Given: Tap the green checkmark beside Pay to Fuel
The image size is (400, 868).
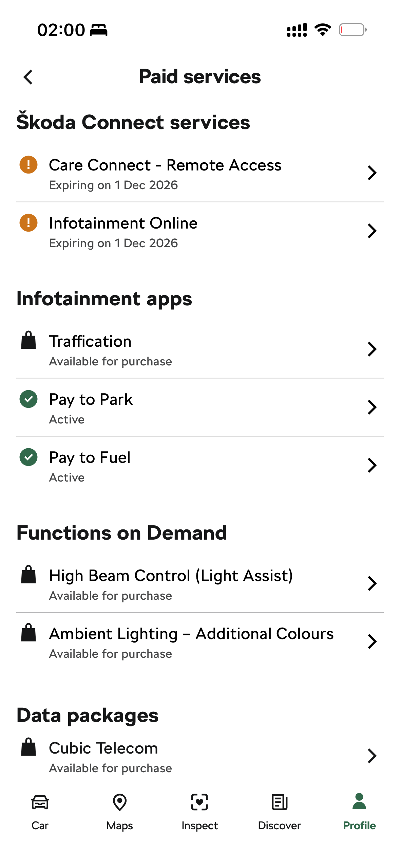Looking at the screenshot, I should pos(28,457).
